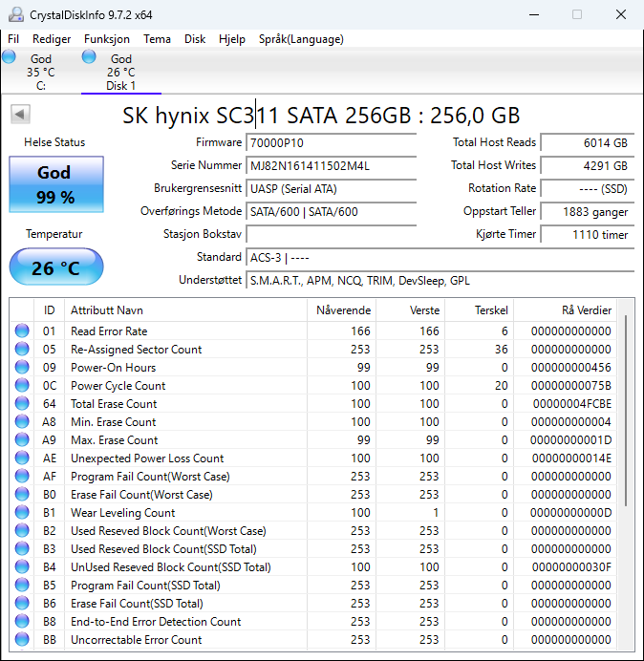This screenshot has height=661, width=644.
Task: Click the Overførings Metode field SATA/600
Action: pos(331,211)
